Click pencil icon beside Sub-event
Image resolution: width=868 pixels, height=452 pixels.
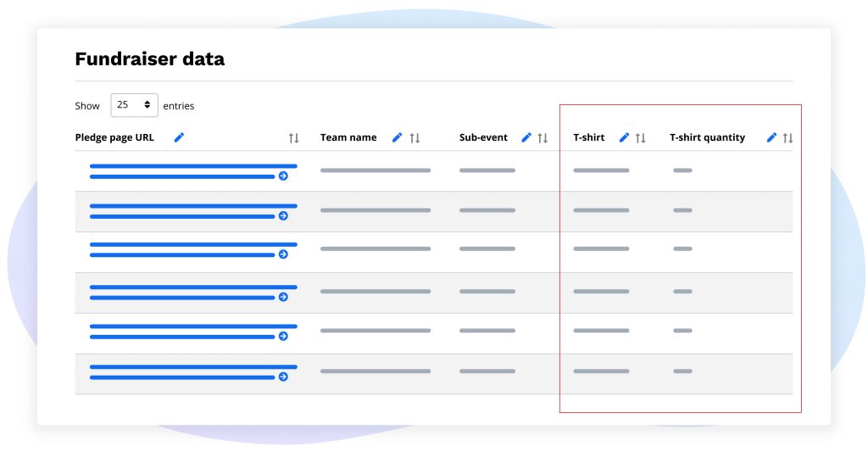click(526, 137)
